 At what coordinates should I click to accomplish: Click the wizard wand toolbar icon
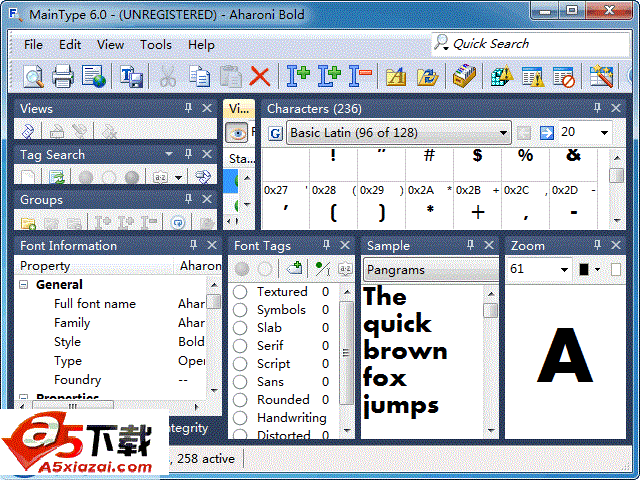pos(602,76)
